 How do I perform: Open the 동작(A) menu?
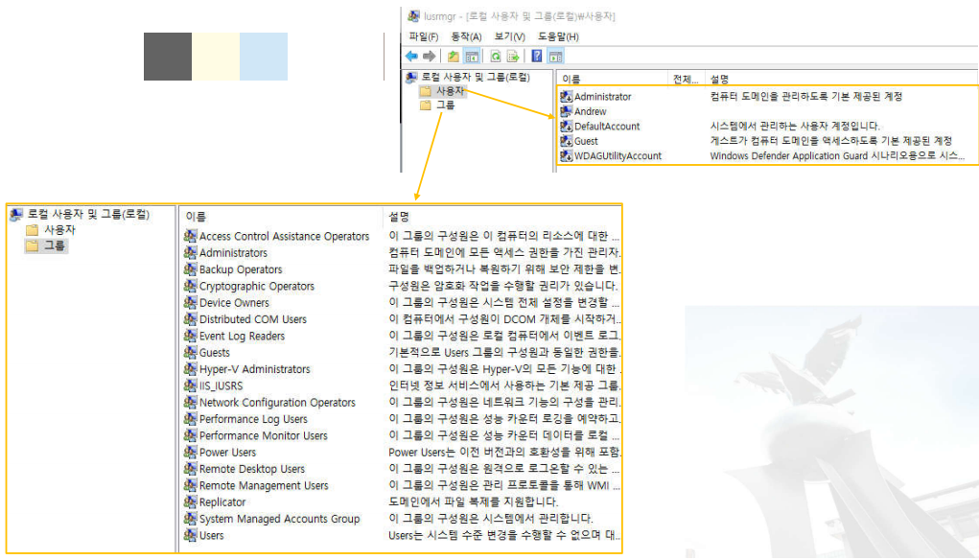[466, 36]
